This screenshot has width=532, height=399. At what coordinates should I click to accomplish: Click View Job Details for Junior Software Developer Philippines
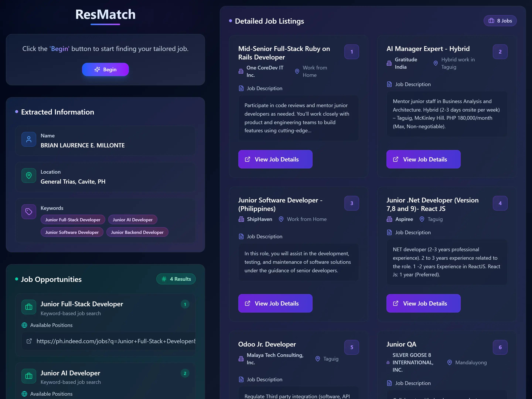coord(275,303)
